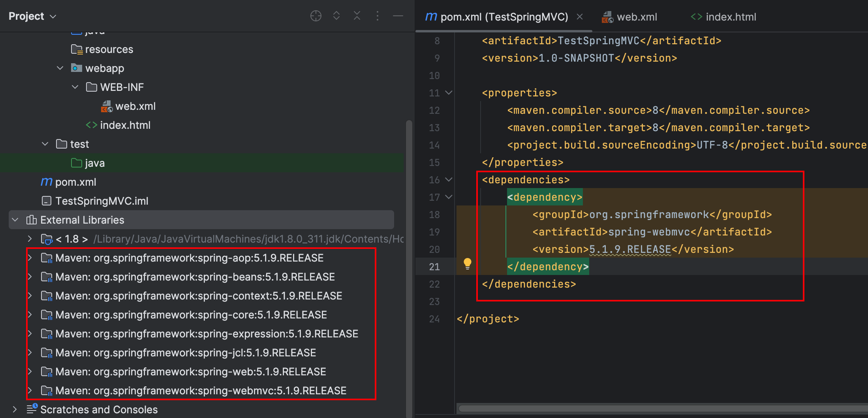
Task: Click the 5.1.9.RELEASE version text on line 20
Action: 630,249
